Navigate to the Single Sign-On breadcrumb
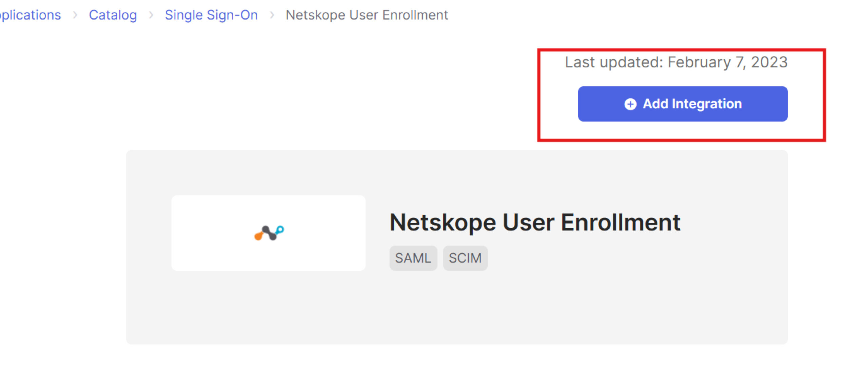This screenshot has height=376, width=868. (x=211, y=15)
